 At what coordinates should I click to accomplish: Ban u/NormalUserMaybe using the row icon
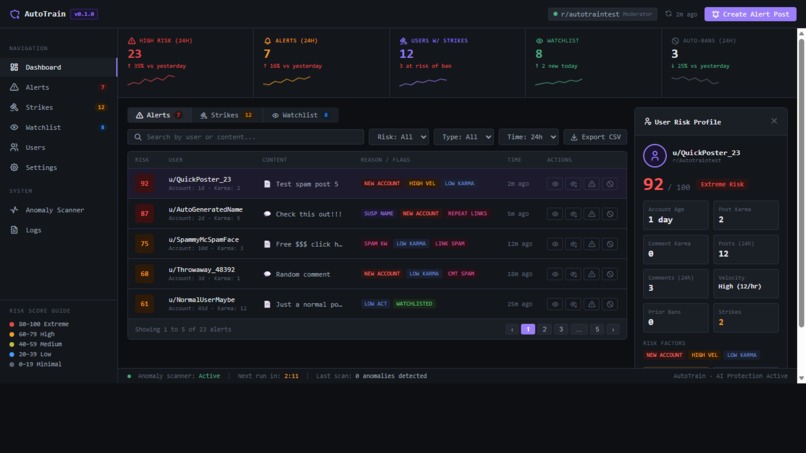pos(610,304)
